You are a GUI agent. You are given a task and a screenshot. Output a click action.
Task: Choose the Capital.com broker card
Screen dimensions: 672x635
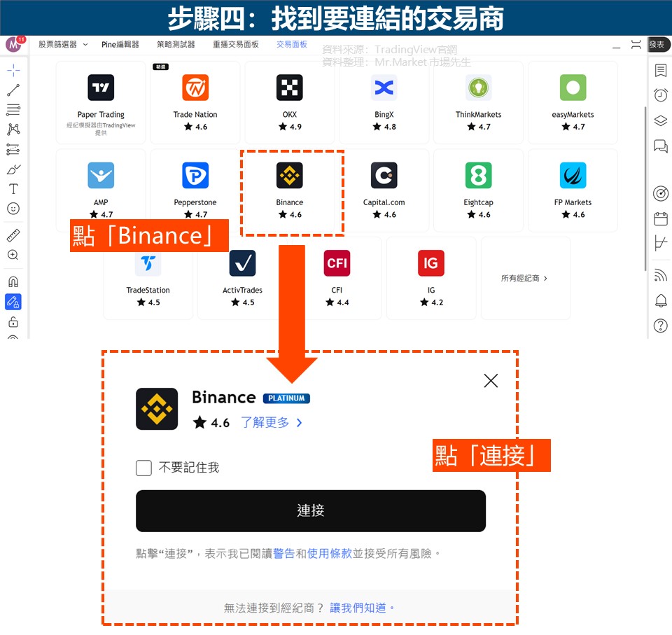tap(384, 190)
